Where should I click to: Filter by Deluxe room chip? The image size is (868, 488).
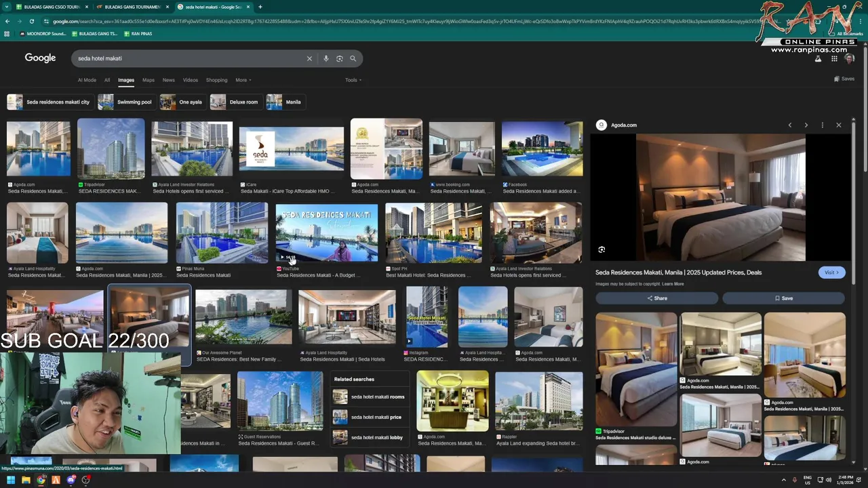pyautogui.click(x=235, y=102)
